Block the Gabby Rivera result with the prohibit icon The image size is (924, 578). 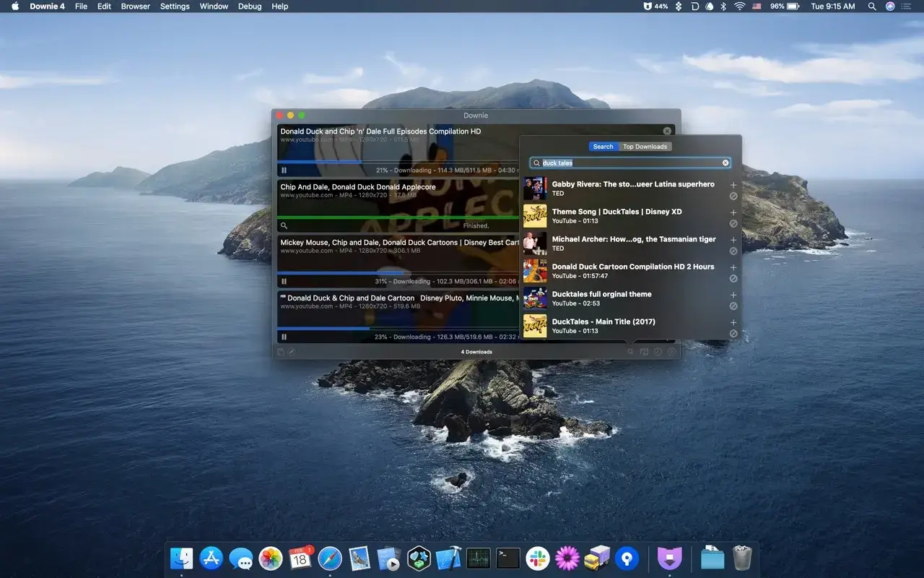[733, 196]
